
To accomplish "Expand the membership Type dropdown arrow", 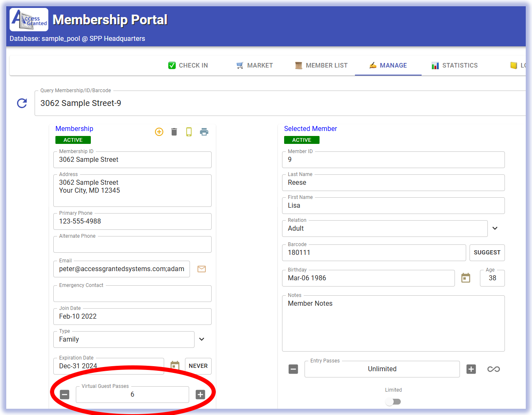I will [202, 339].
